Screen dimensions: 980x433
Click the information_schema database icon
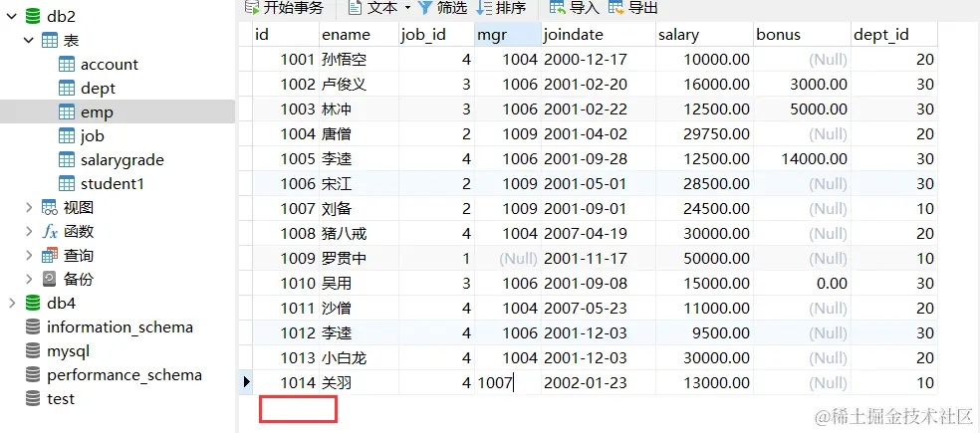(33, 326)
